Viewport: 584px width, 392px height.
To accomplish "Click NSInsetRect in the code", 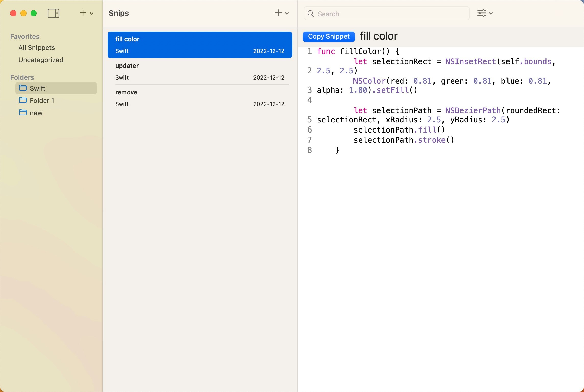I will pos(471,61).
